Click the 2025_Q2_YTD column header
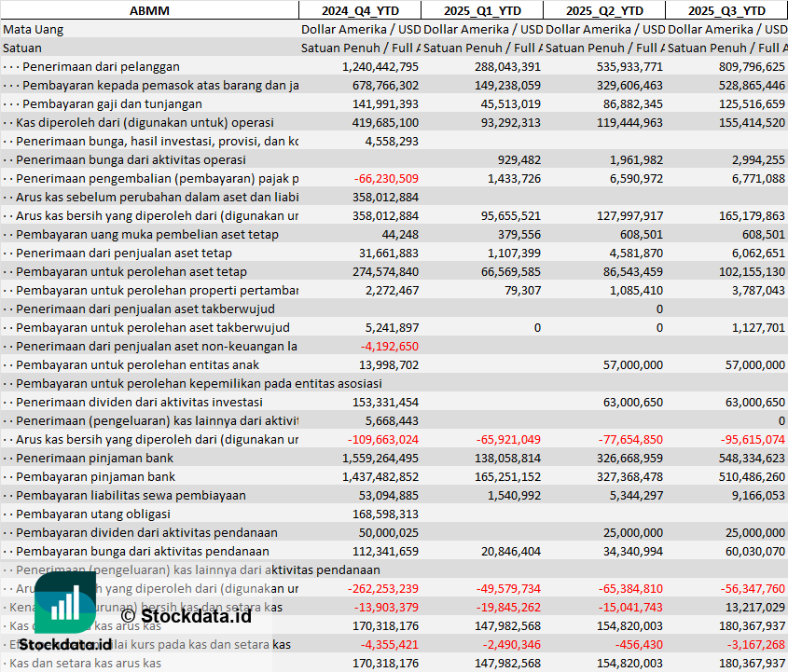 [x=604, y=10]
